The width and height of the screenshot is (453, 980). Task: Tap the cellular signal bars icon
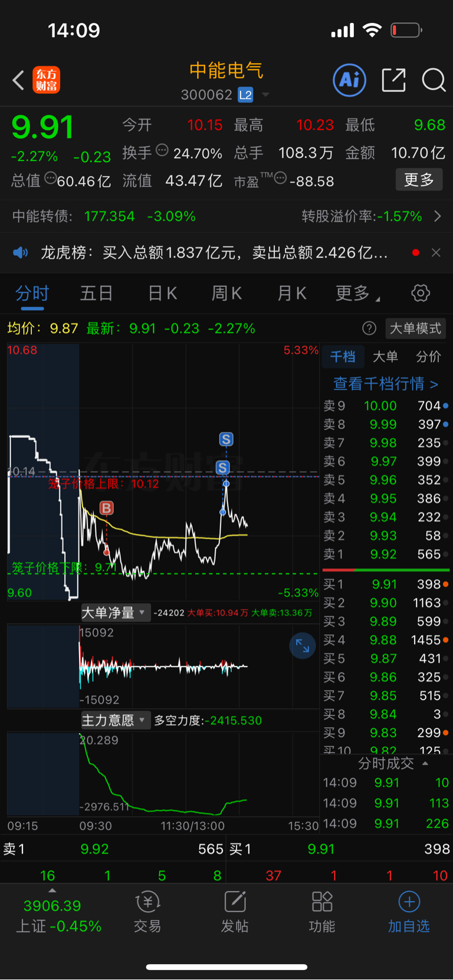(343, 30)
